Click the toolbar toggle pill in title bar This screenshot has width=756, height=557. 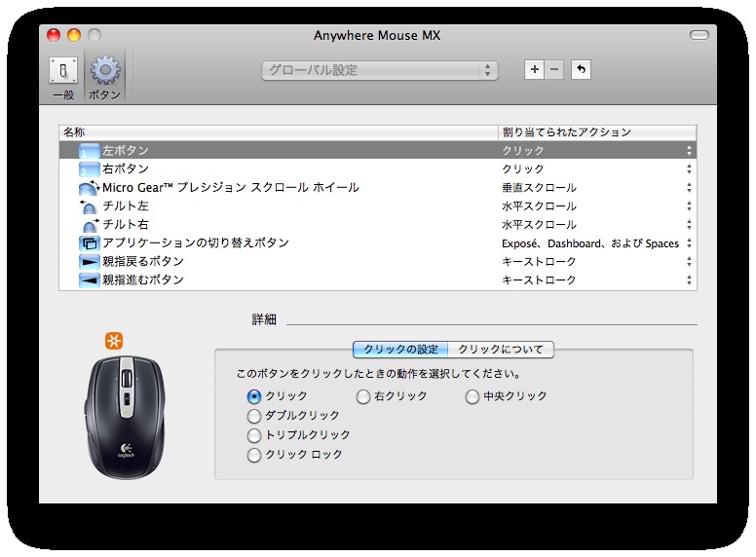(x=699, y=35)
